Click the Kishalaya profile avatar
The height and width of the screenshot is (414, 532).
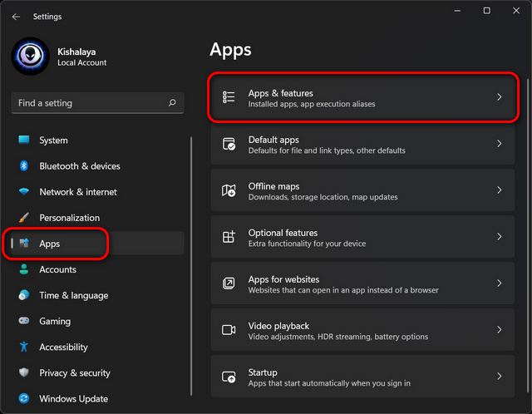pyautogui.click(x=31, y=57)
